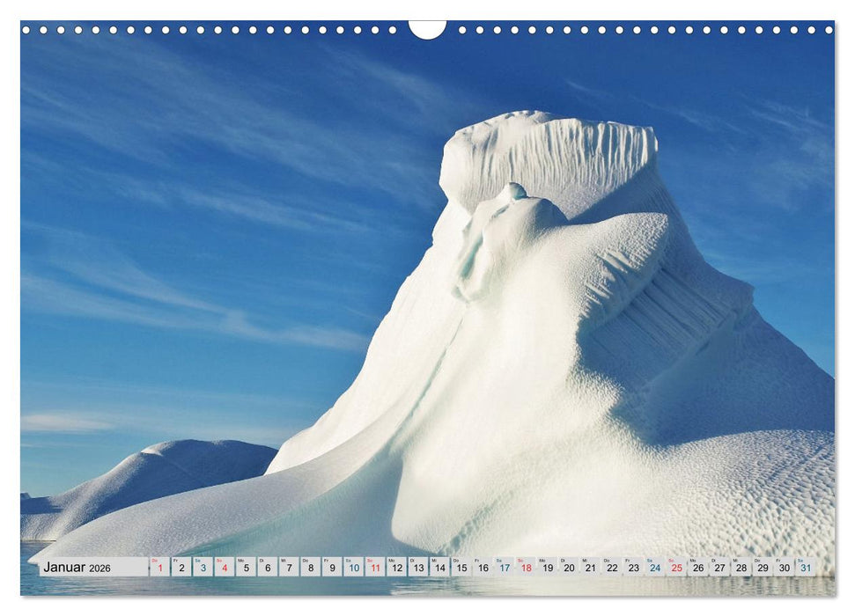This screenshot has height=616, width=855.
Task: Click the red date 18
Action: (527, 568)
